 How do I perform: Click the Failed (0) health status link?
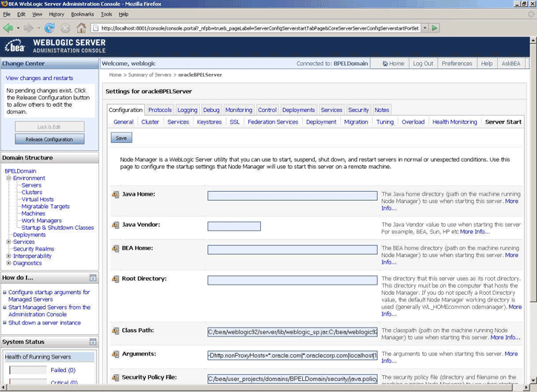[x=63, y=370]
